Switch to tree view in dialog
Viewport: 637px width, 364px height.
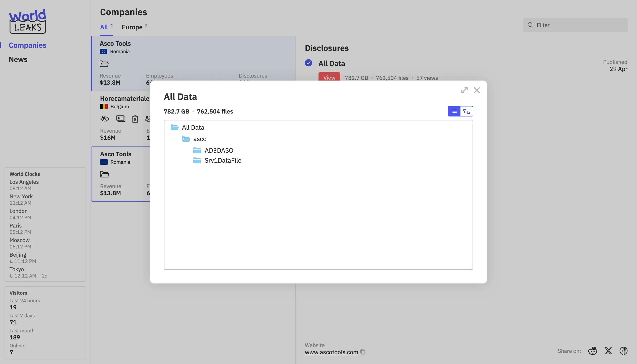click(467, 111)
